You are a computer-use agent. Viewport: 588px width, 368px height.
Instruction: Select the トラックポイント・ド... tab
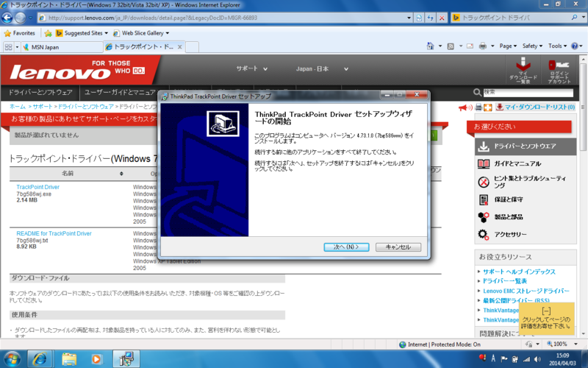point(144,47)
